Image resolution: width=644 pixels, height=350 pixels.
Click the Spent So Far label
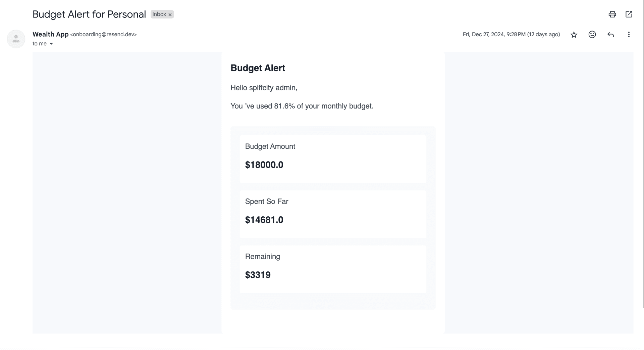pos(267,202)
